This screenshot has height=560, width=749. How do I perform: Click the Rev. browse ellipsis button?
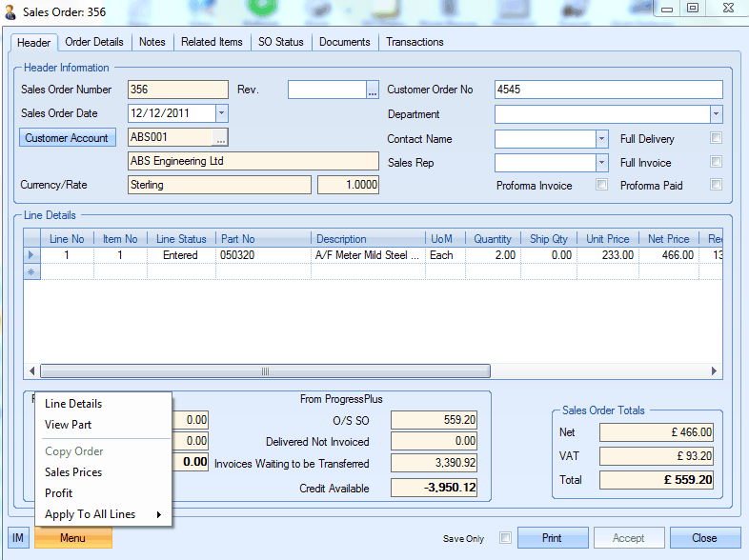pos(373,90)
